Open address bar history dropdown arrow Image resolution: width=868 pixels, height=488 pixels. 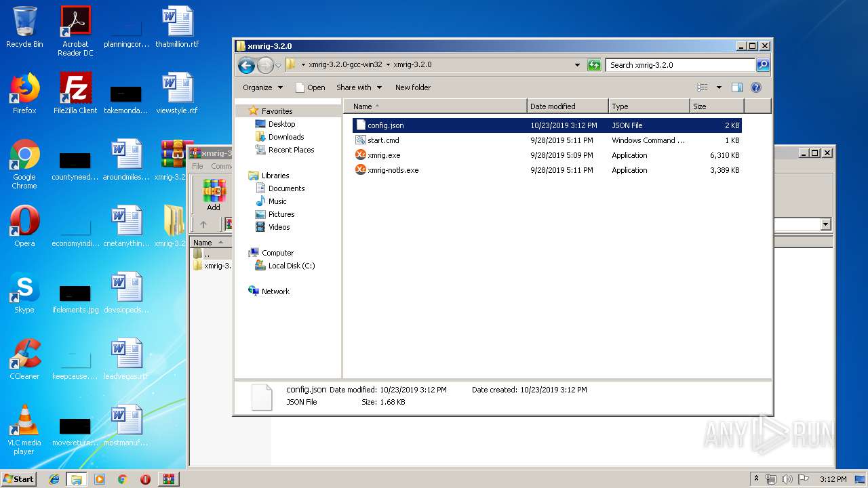point(577,65)
